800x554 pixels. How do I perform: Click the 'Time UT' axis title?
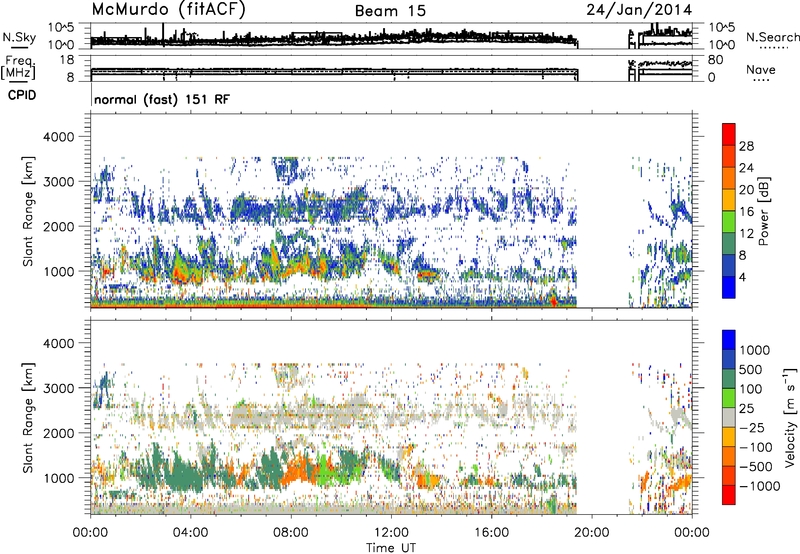(391, 547)
